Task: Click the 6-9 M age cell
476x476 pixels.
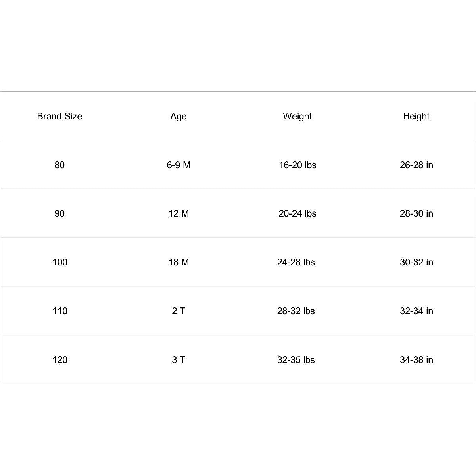Action: pos(178,165)
